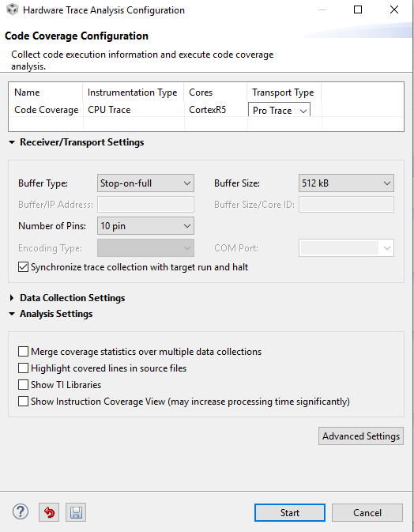Screen dimensions: 414x532
Task: Maximize the configuration dialog window
Action: click(358, 9)
